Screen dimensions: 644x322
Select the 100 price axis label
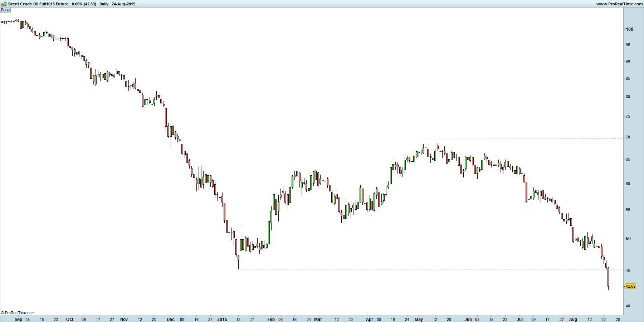pyautogui.click(x=629, y=29)
